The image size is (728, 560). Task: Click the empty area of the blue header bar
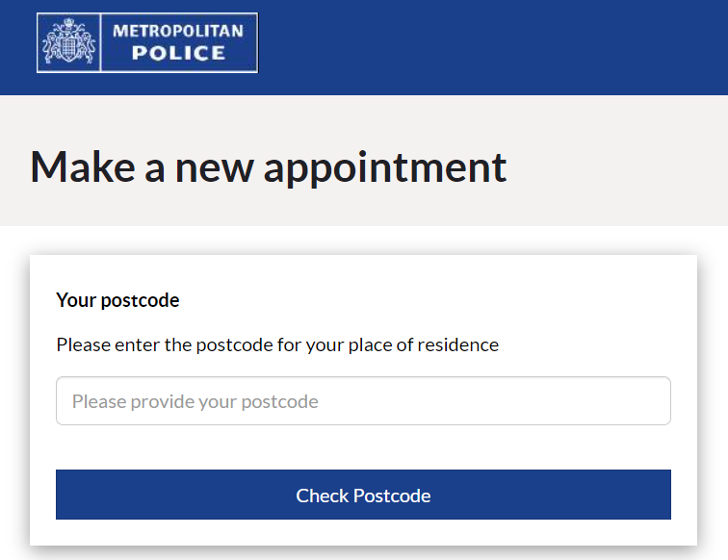pyautogui.click(x=492, y=46)
